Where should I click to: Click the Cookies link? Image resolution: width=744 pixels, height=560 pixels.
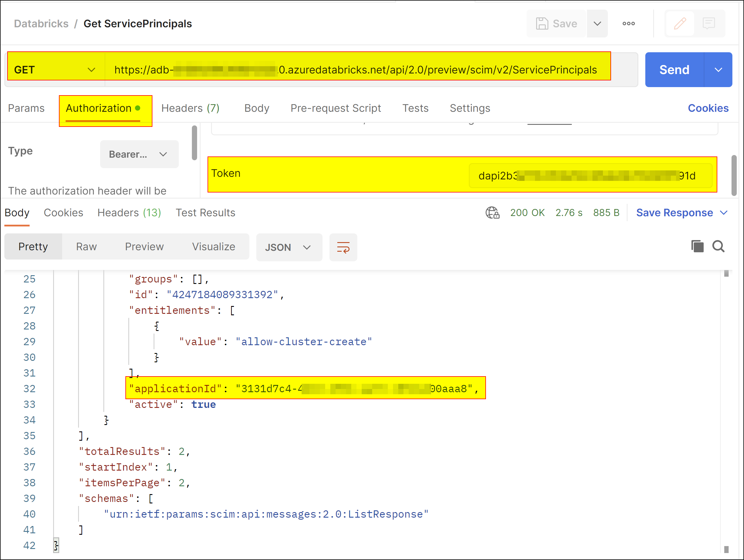pos(708,108)
